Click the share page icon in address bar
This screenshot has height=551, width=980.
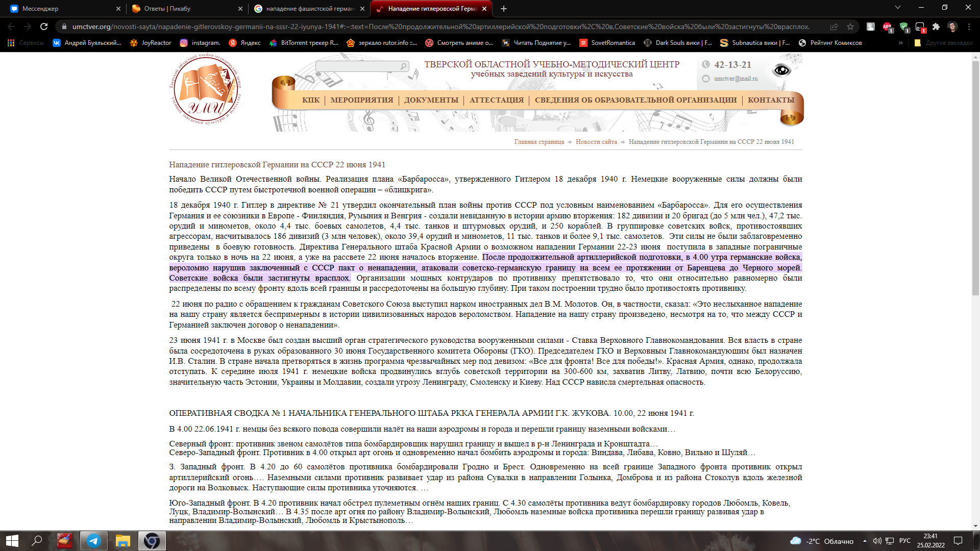point(834,27)
